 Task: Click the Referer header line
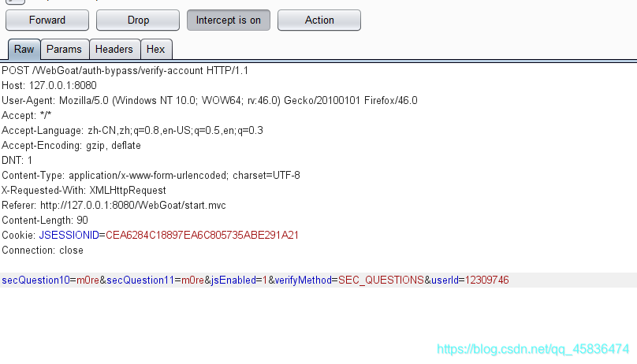coord(114,206)
